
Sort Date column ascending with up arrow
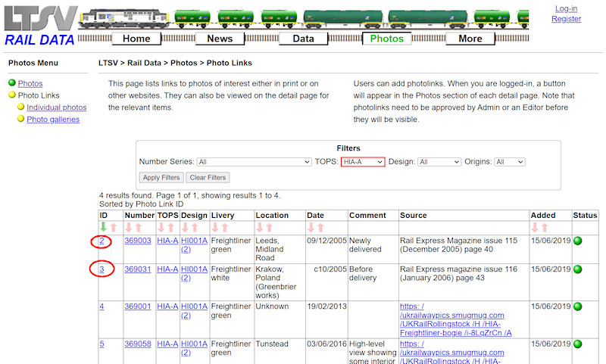point(320,227)
